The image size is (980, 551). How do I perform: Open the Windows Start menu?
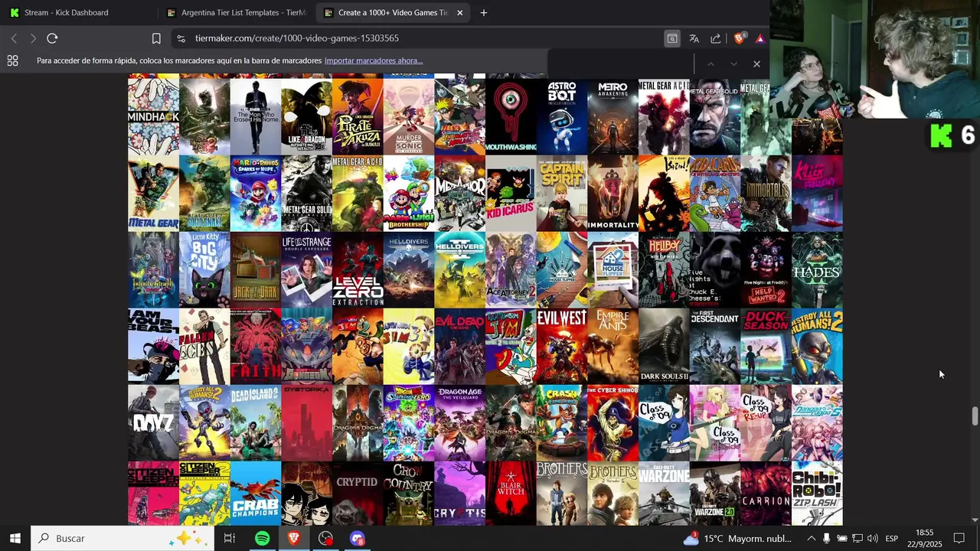click(x=15, y=538)
